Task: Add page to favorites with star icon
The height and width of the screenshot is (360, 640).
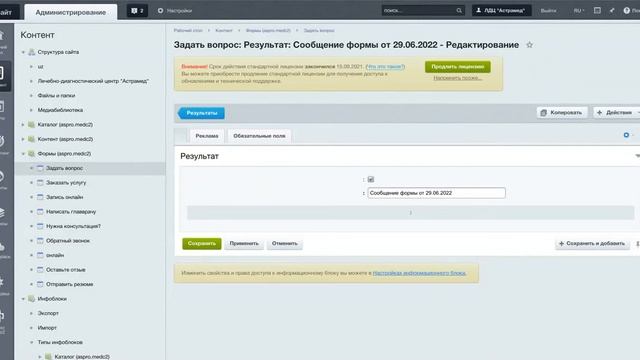Action: [x=529, y=45]
